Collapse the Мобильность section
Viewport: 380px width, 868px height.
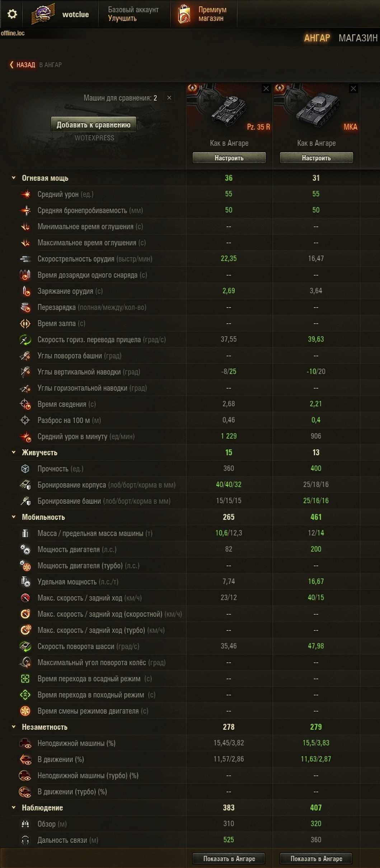(x=14, y=517)
